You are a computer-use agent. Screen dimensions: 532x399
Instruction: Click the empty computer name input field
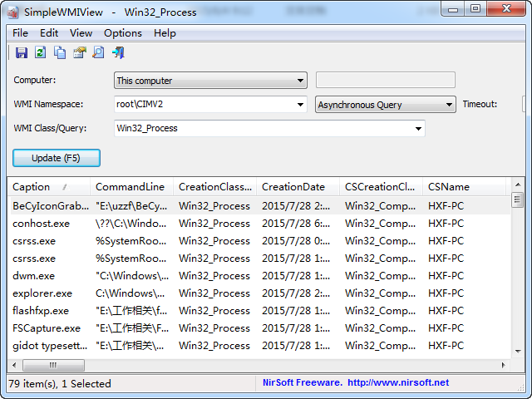pos(386,80)
